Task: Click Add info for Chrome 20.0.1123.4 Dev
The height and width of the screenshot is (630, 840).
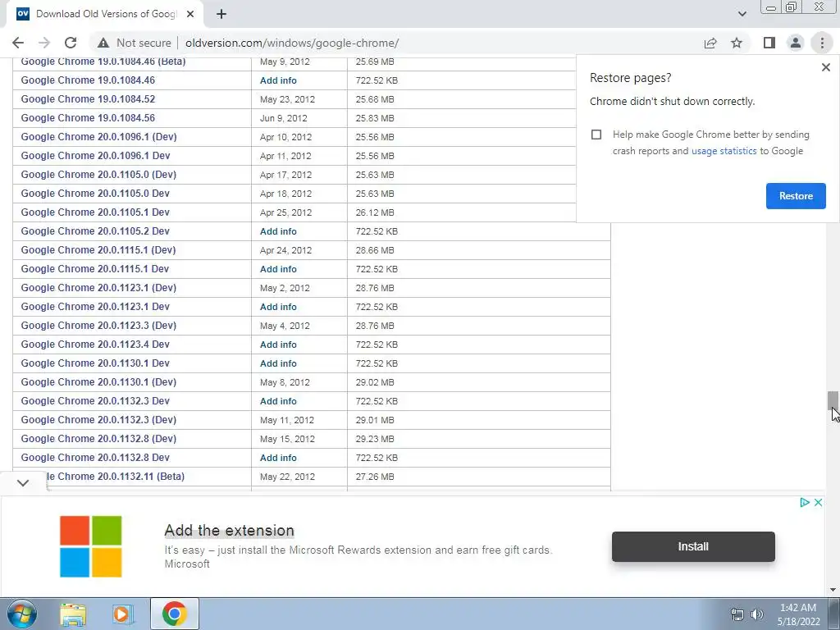Action: 278,345
